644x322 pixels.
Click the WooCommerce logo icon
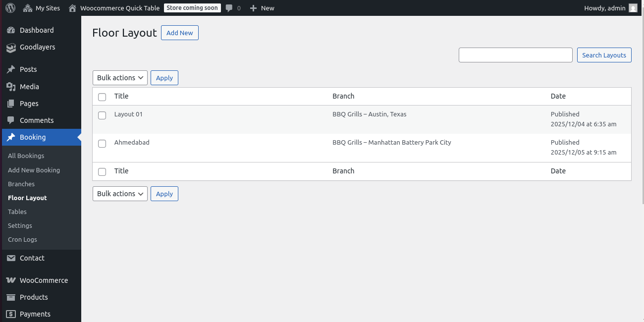(11, 280)
